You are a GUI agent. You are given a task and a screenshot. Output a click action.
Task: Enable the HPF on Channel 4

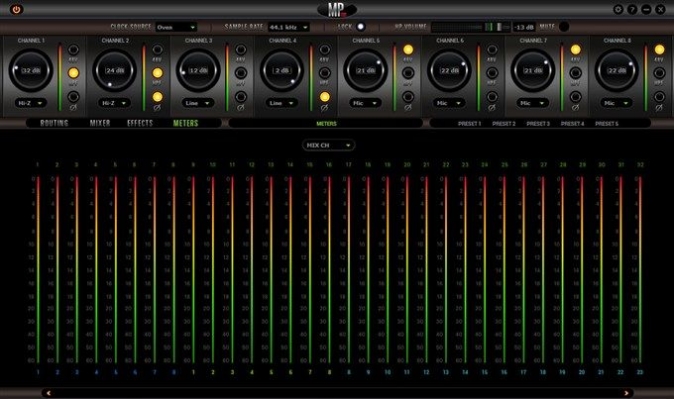pyautogui.click(x=325, y=73)
